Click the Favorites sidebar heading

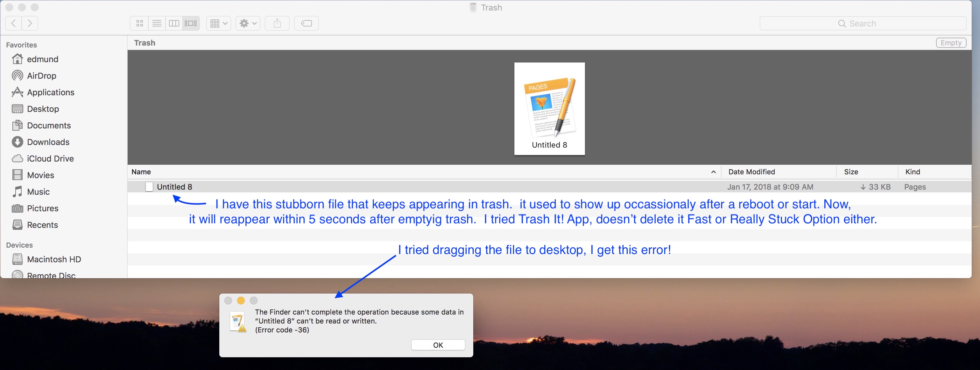point(21,45)
